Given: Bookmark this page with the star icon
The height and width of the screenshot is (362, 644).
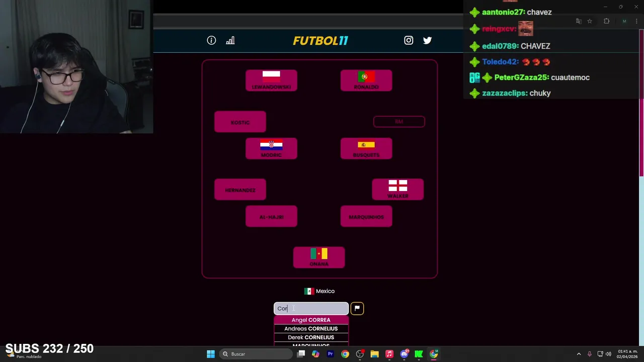Looking at the screenshot, I should coord(590,21).
